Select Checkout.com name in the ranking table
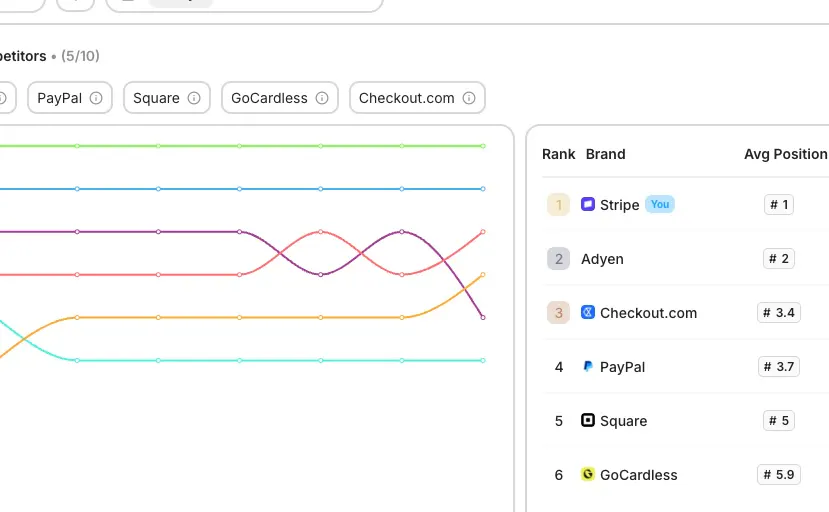The image size is (829, 512). tap(648, 313)
